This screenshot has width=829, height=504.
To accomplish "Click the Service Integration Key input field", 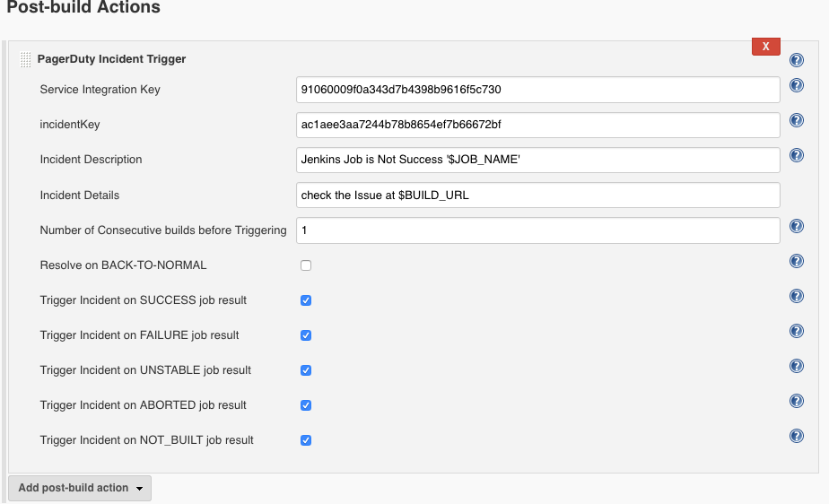I will click(x=537, y=90).
